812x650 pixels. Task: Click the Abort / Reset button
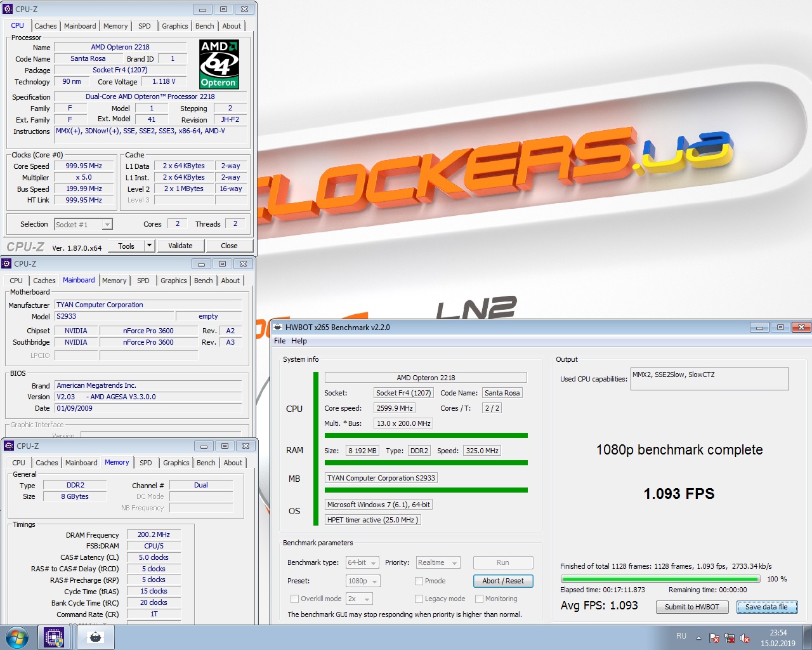tap(503, 581)
